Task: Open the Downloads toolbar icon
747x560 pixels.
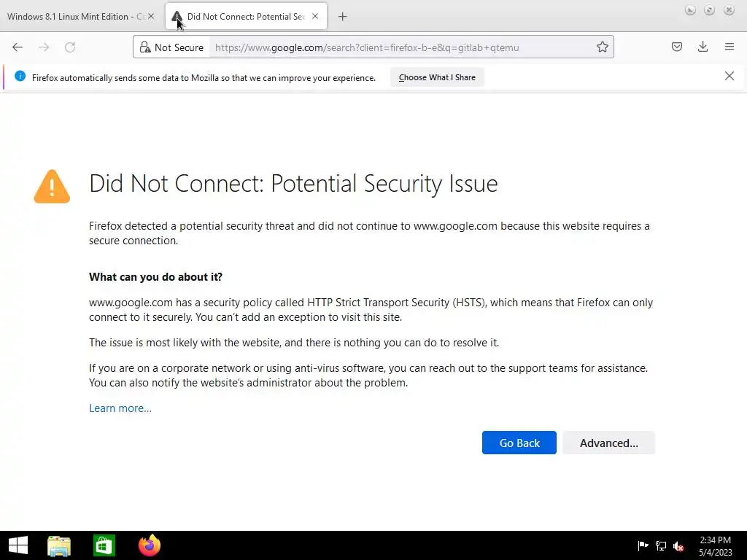Action: pyautogui.click(x=703, y=47)
